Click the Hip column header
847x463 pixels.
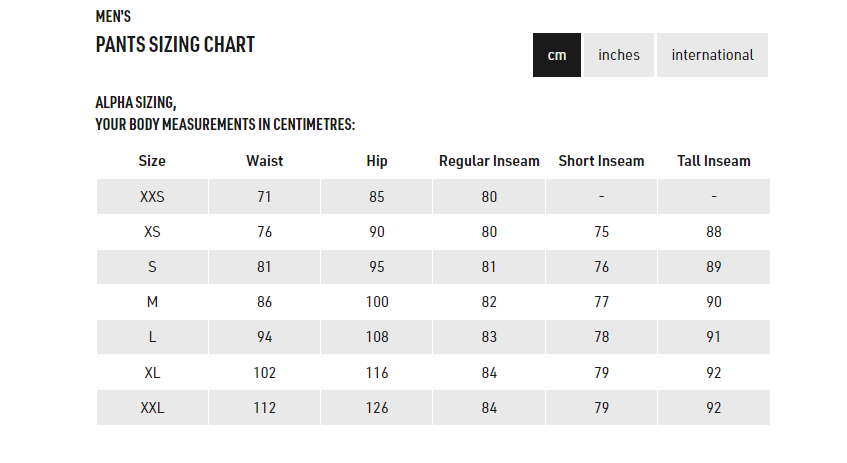pyautogui.click(x=377, y=161)
